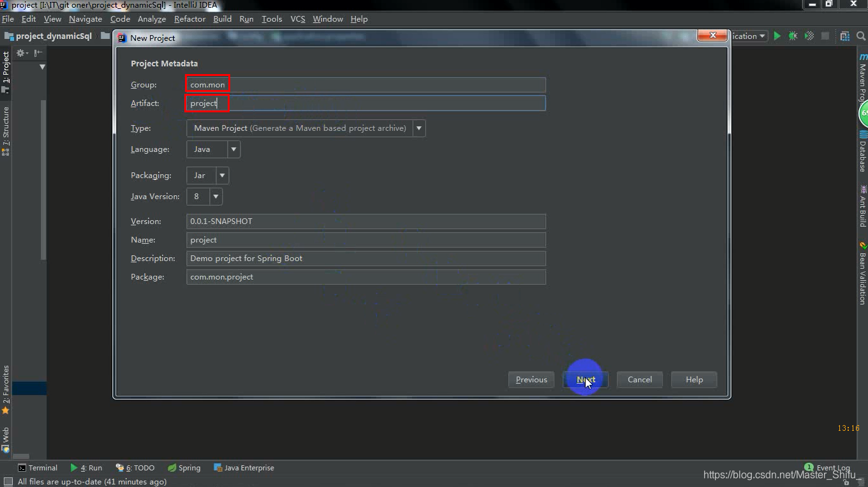
Task: Focus the Group input field
Action: pos(366,85)
